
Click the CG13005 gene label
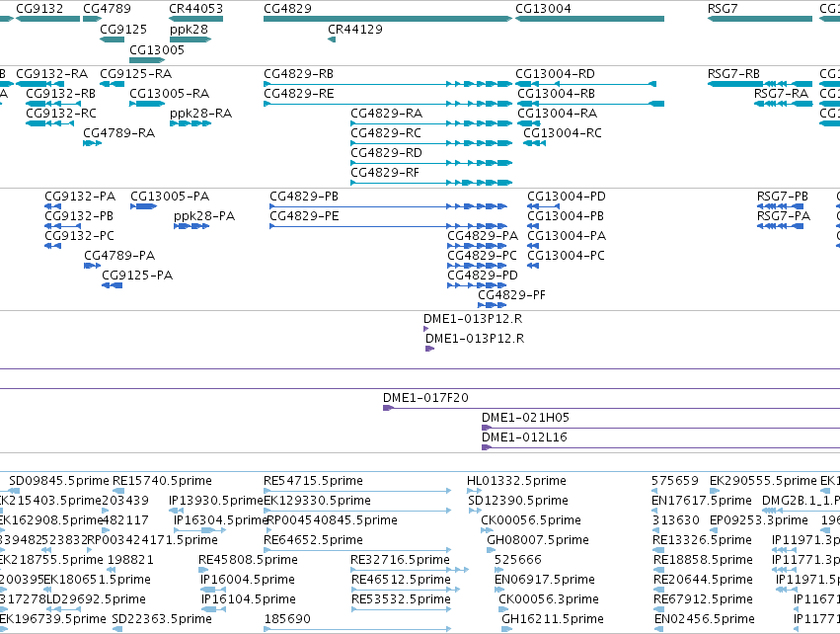157,49
